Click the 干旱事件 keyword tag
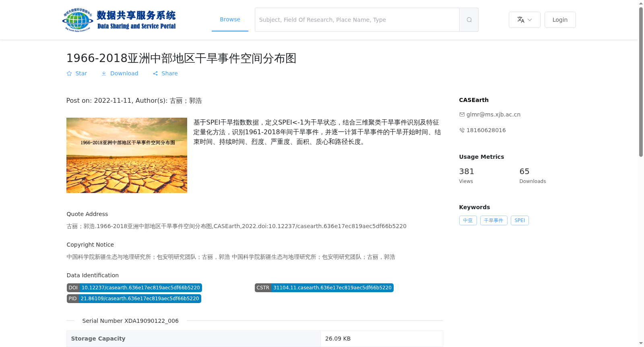This screenshot has height=347, width=644. [x=494, y=220]
